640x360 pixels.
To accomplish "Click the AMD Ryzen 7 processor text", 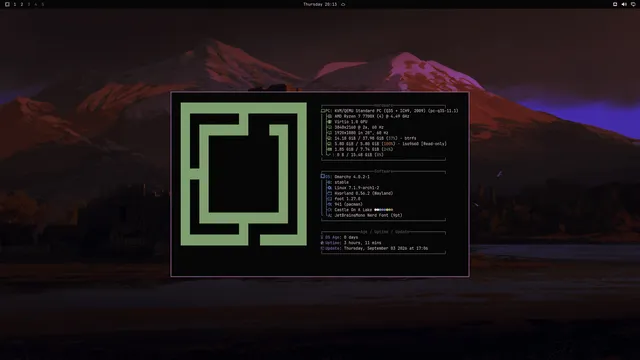I will (371, 116).
